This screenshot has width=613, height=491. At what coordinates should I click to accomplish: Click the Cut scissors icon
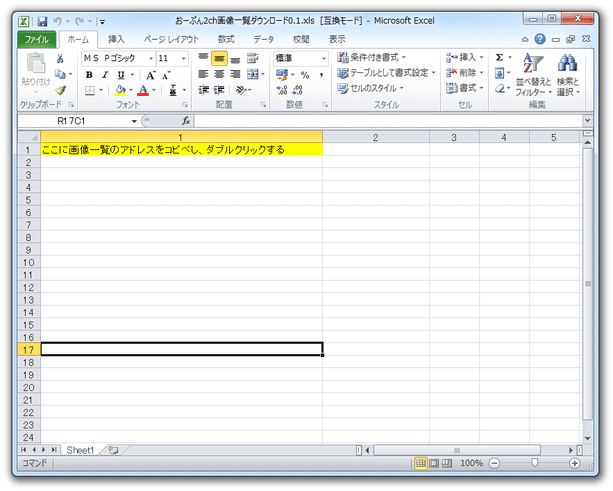(x=60, y=59)
